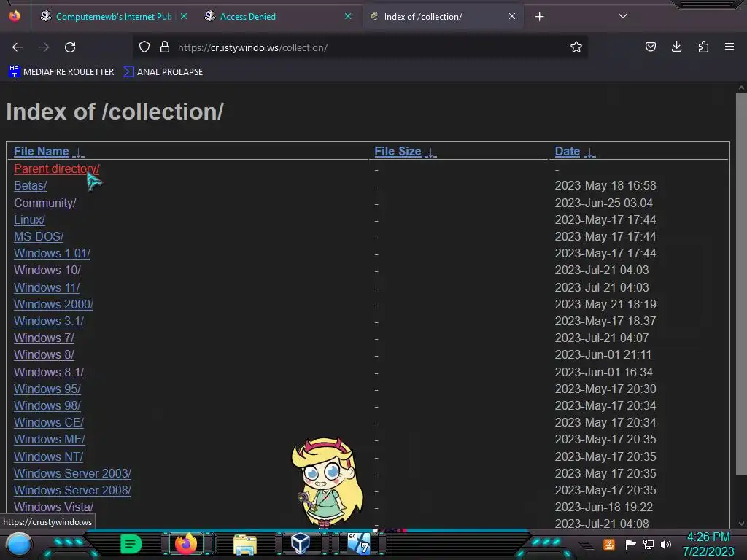Open the Firefox hamburger application menu
This screenshot has height=560, width=747.
[x=729, y=47]
